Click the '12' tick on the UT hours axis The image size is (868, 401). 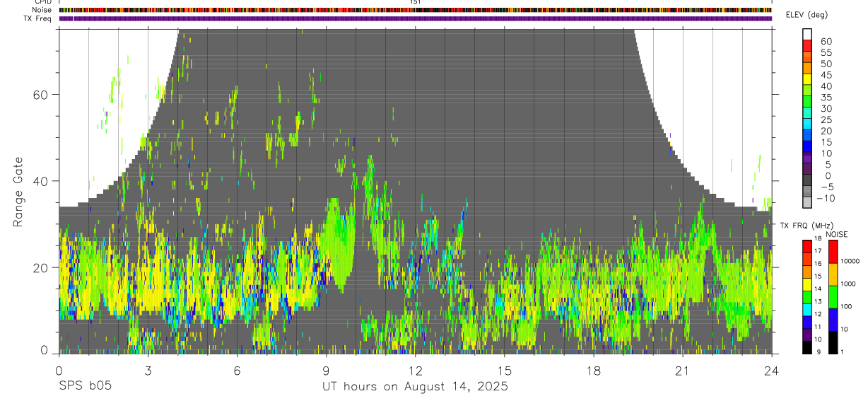[416, 371]
